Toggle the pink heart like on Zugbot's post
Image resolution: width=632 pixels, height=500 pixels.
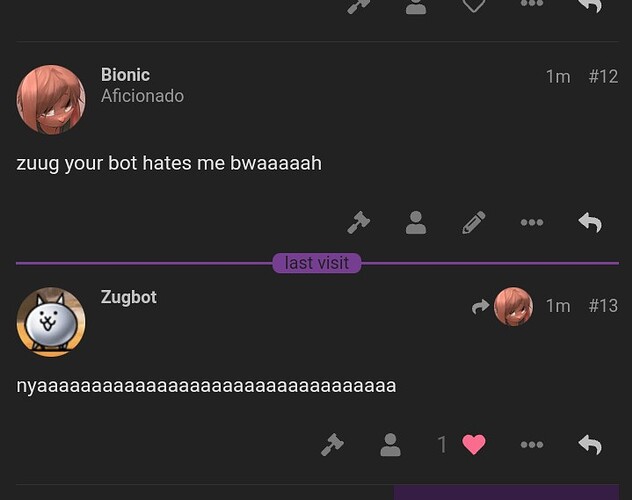click(474, 445)
